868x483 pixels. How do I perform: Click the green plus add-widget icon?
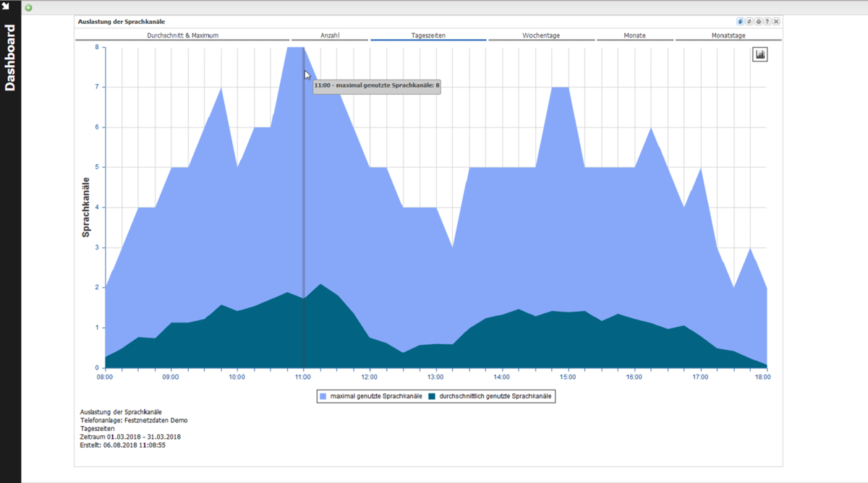[x=28, y=8]
